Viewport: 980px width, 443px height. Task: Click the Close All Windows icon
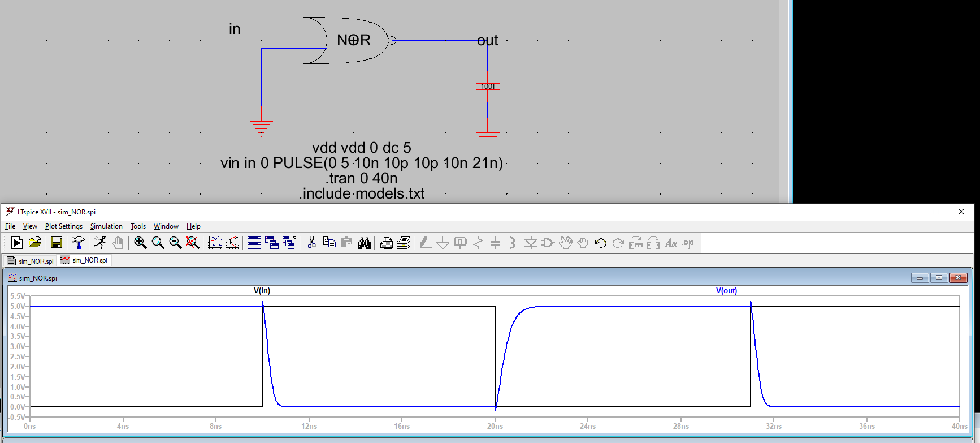[289, 243]
